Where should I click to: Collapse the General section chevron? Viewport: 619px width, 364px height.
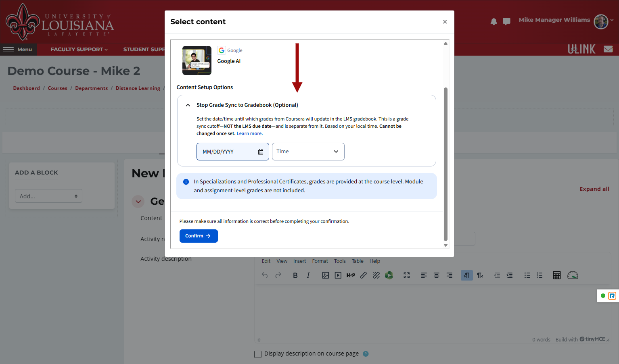point(138,202)
